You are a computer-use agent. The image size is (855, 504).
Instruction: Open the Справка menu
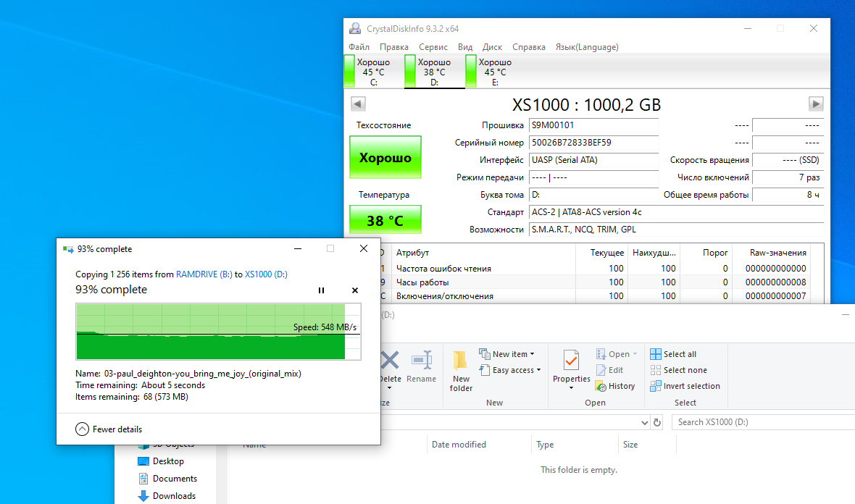(528, 47)
